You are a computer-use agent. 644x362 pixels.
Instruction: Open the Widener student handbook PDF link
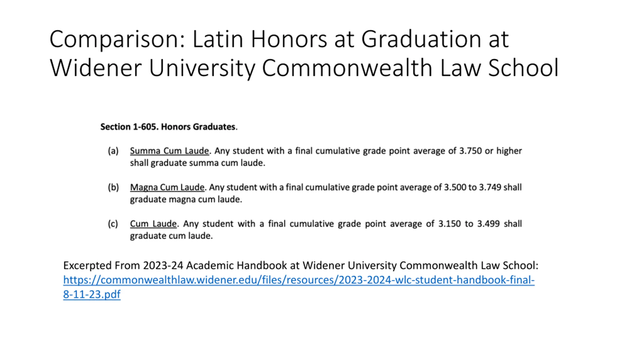pyautogui.click(x=299, y=280)
